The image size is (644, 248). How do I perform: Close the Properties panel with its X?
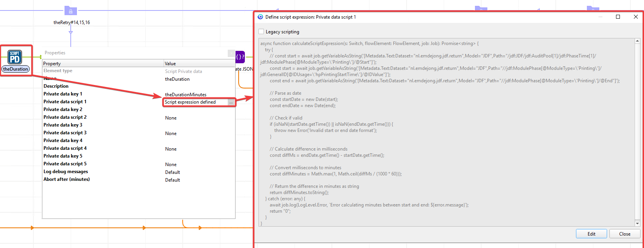pos(231,53)
